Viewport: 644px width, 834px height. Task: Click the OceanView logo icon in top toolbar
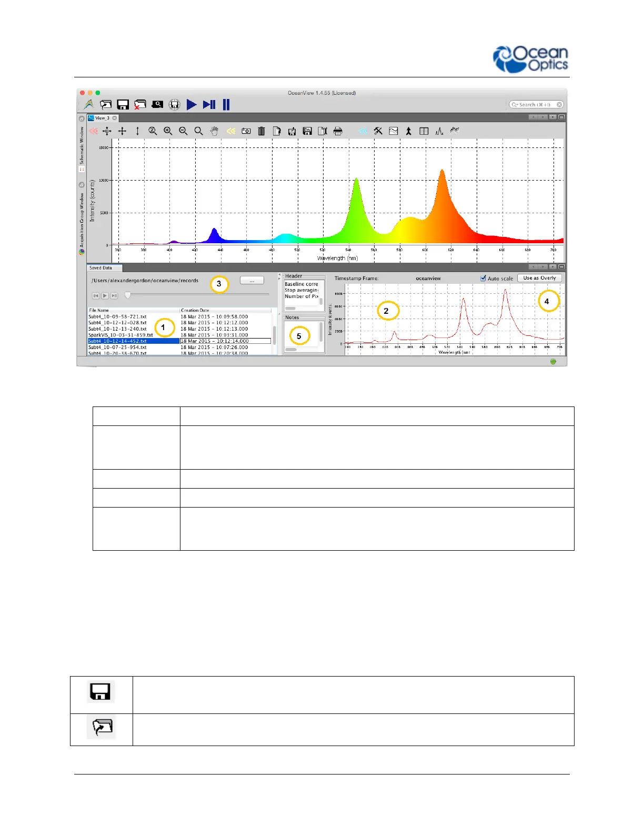[89, 105]
